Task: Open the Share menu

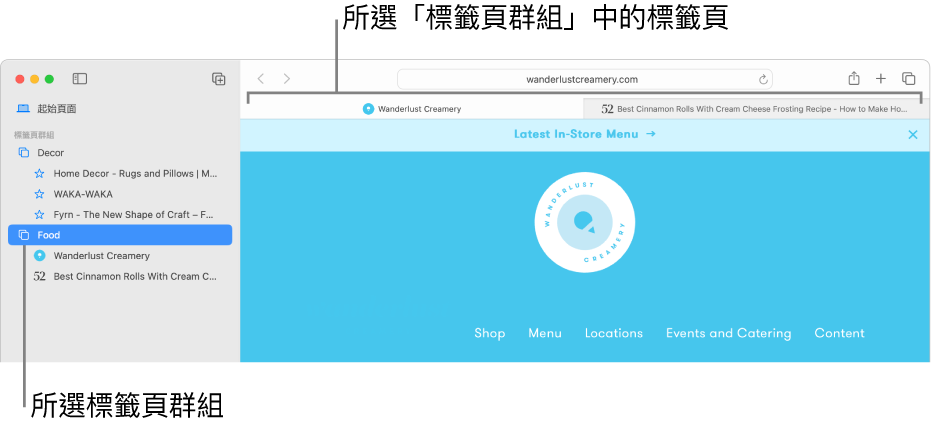Action: coord(854,78)
